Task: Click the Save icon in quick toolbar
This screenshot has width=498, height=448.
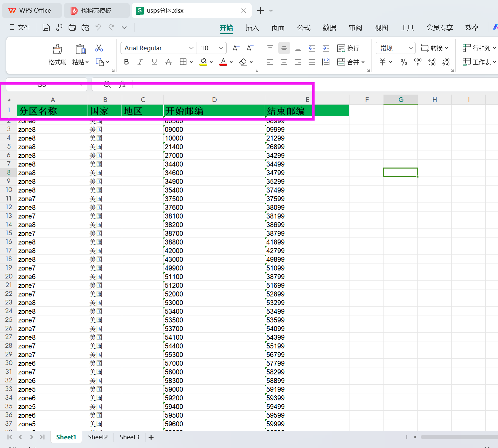Action: pos(46,28)
